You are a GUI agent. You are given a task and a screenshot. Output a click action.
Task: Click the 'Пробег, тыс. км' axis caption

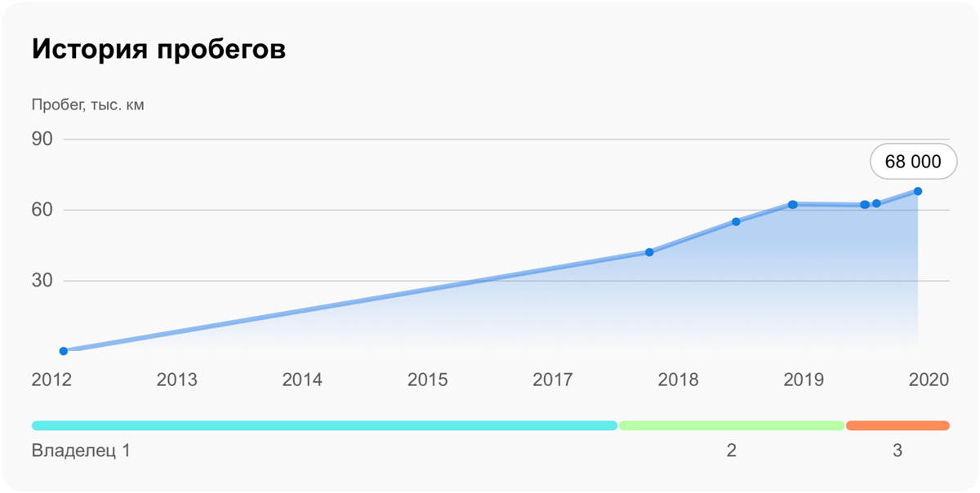[88, 105]
